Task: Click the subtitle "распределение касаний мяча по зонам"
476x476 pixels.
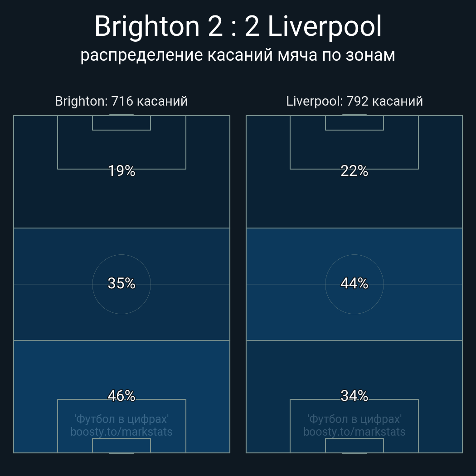Action: [x=238, y=55]
